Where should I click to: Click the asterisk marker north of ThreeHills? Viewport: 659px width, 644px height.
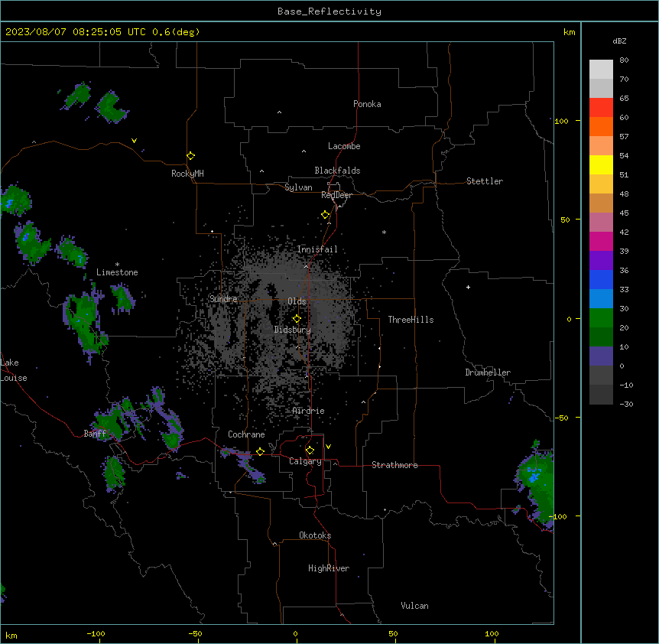[384, 232]
